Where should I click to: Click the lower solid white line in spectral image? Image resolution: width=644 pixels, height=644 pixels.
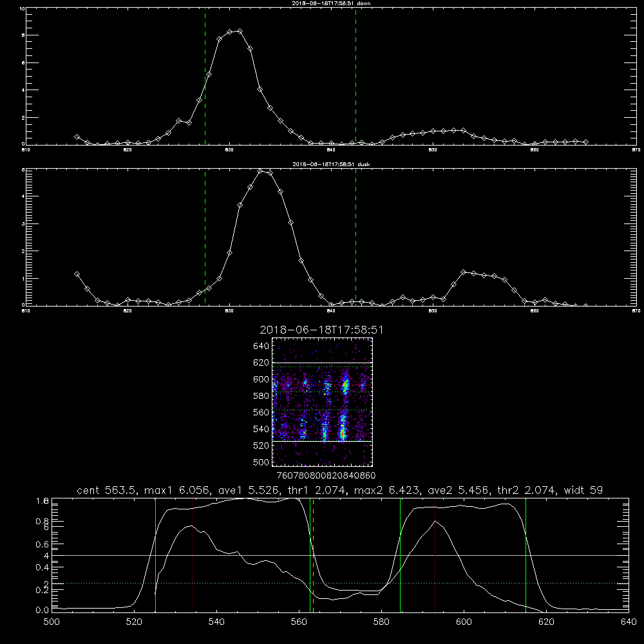tap(323, 441)
